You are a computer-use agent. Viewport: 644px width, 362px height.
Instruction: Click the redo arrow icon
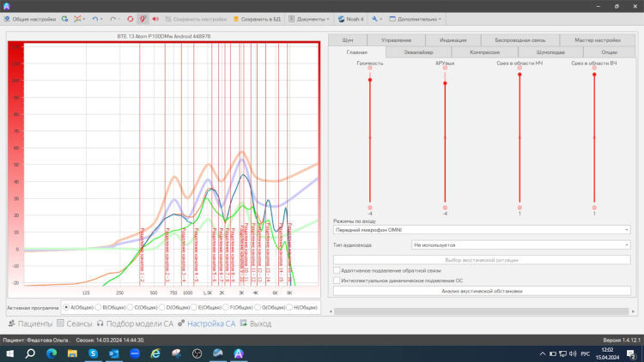[112, 19]
